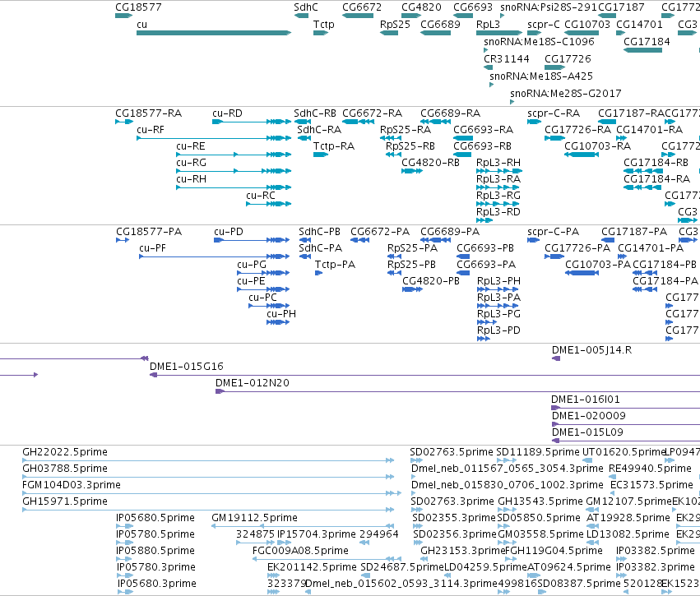Click the CG17726-PA protein label
Screen dimensions: 700x596
577,248
